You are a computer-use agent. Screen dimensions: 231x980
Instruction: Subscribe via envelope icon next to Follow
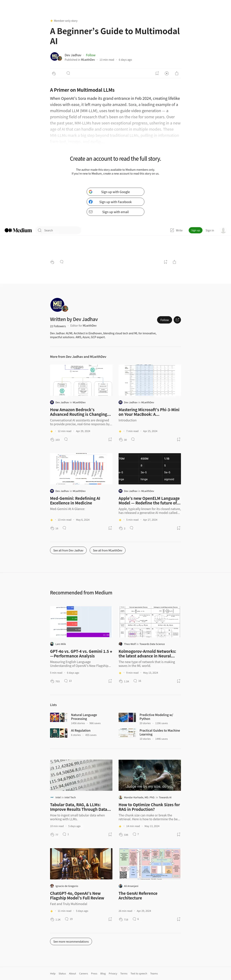(x=177, y=320)
